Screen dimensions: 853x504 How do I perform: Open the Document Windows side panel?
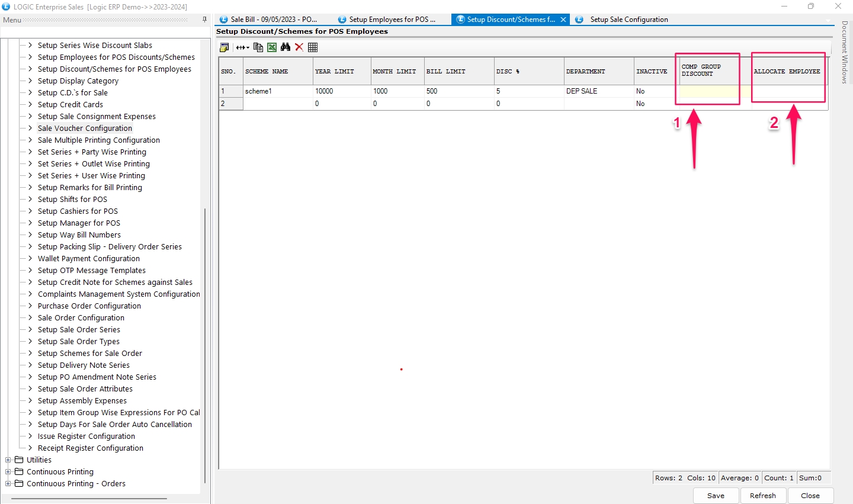click(845, 52)
